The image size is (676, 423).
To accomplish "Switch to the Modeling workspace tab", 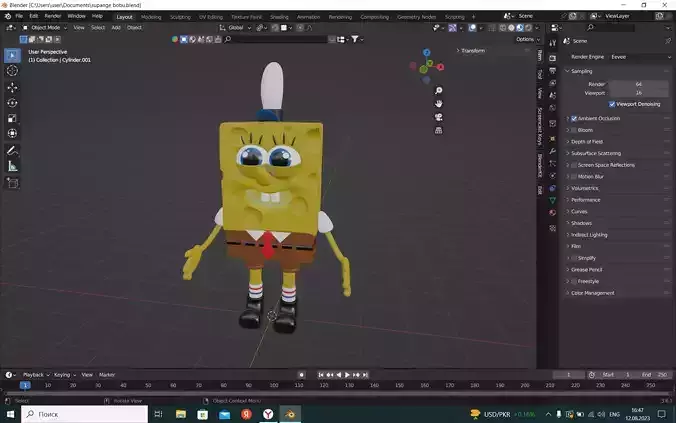I will [151, 17].
